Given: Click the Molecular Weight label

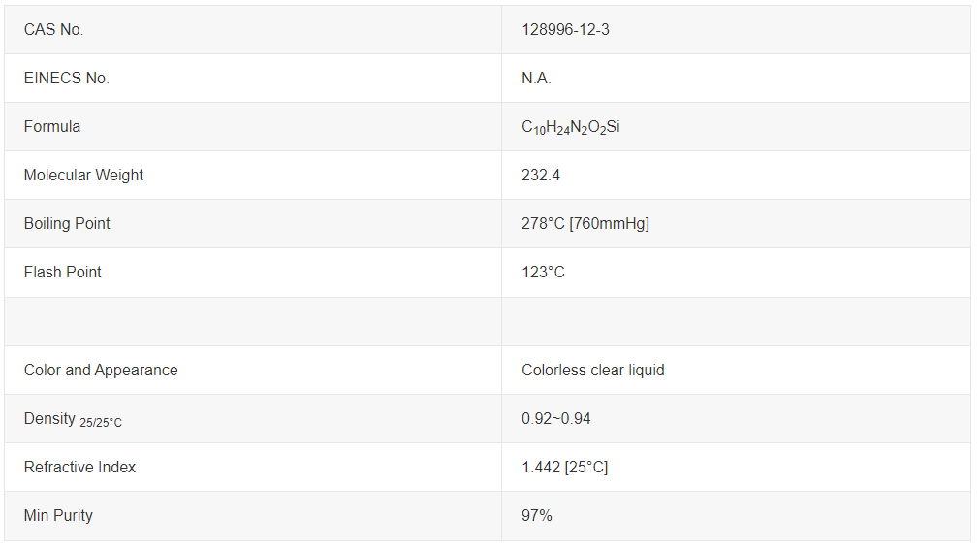Looking at the screenshot, I should pyautogui.click(x=83, y=176).
